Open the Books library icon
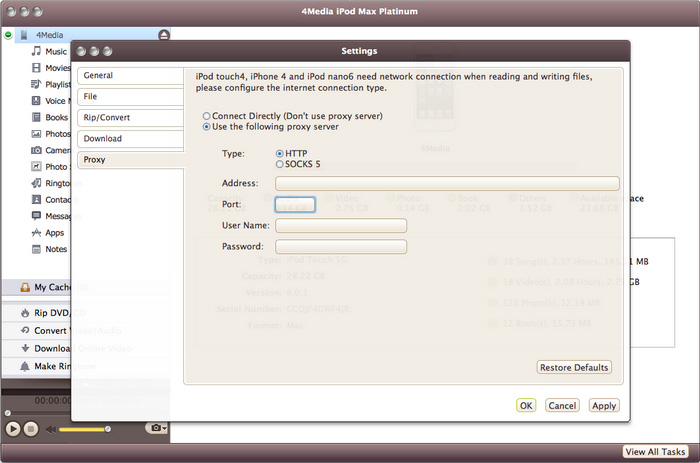 pos(36,117)
